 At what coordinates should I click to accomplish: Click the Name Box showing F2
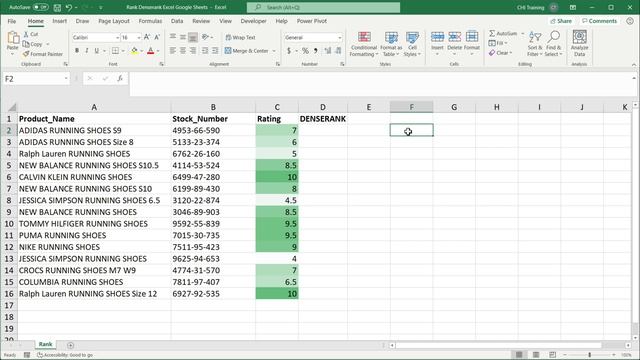(x=36, y=79)
